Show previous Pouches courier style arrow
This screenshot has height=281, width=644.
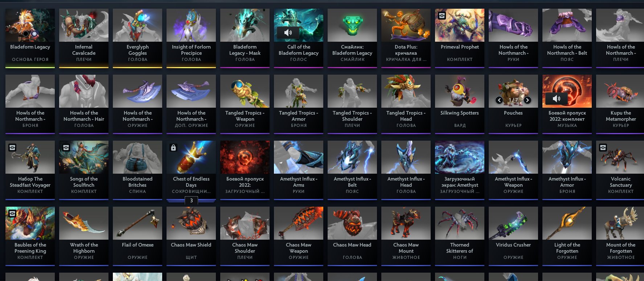(x=499, y=100)
